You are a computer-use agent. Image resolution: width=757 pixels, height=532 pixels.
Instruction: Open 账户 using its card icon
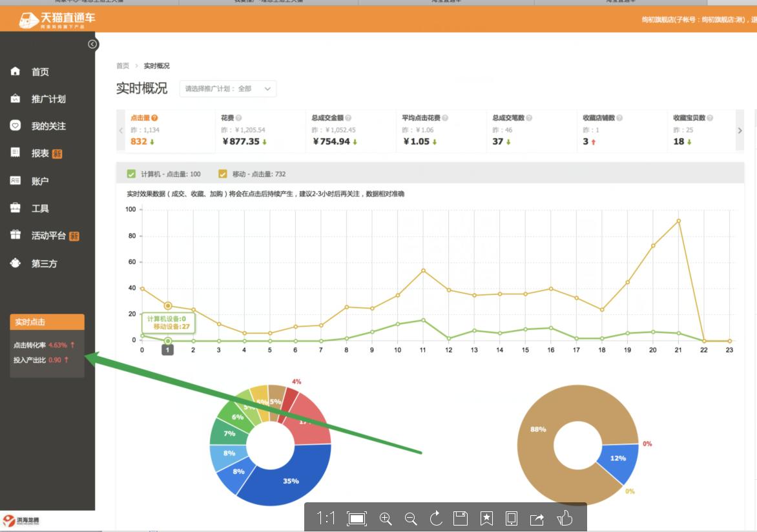pos(16,181)
